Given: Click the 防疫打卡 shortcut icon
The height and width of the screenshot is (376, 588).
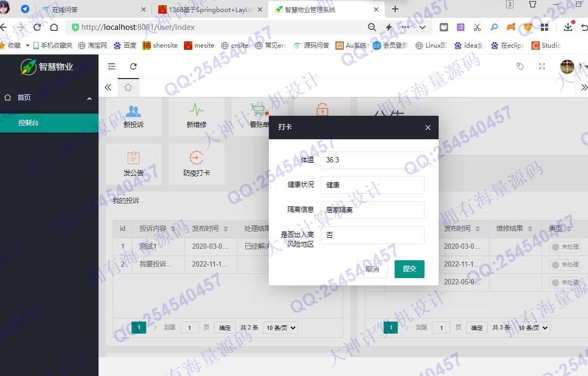Looking at the screenshot, I should (196, 158).
